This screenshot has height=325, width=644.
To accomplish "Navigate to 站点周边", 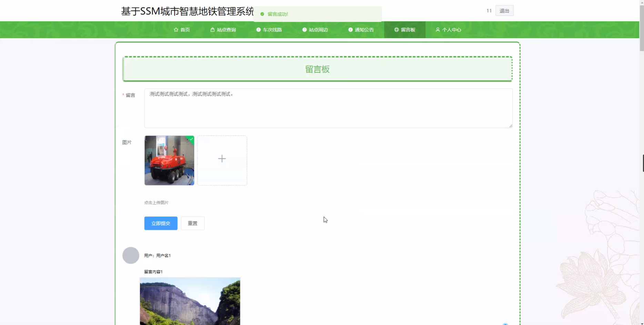I will (x=315, y=30).
